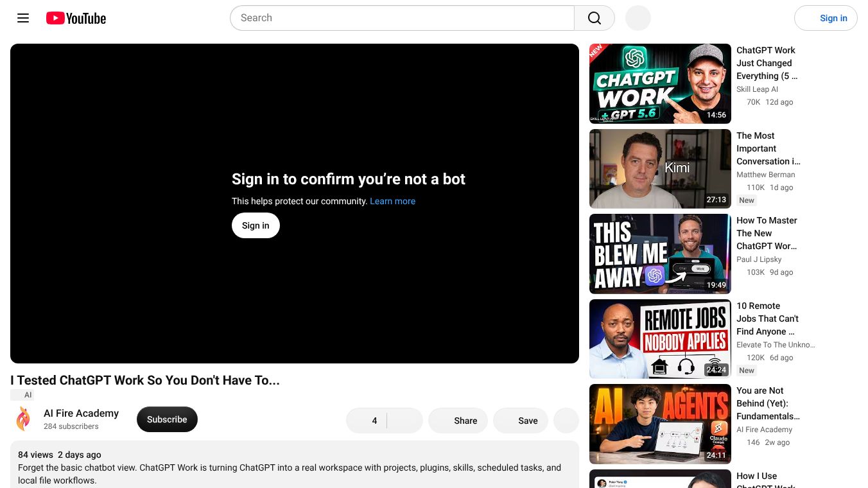Open 'The Most Important Conversation' video title
The image size is (868, 488).
(x=768, y=148)
